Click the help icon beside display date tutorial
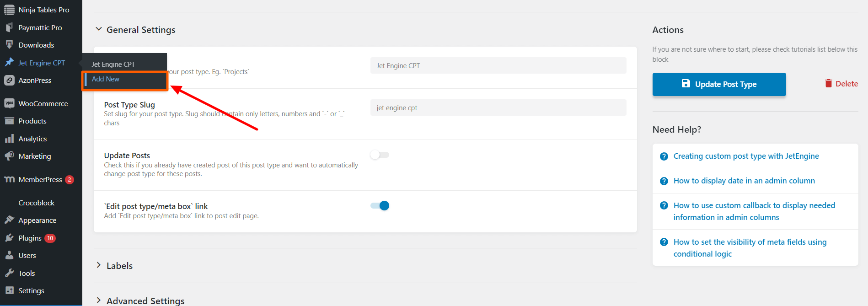 664,181
